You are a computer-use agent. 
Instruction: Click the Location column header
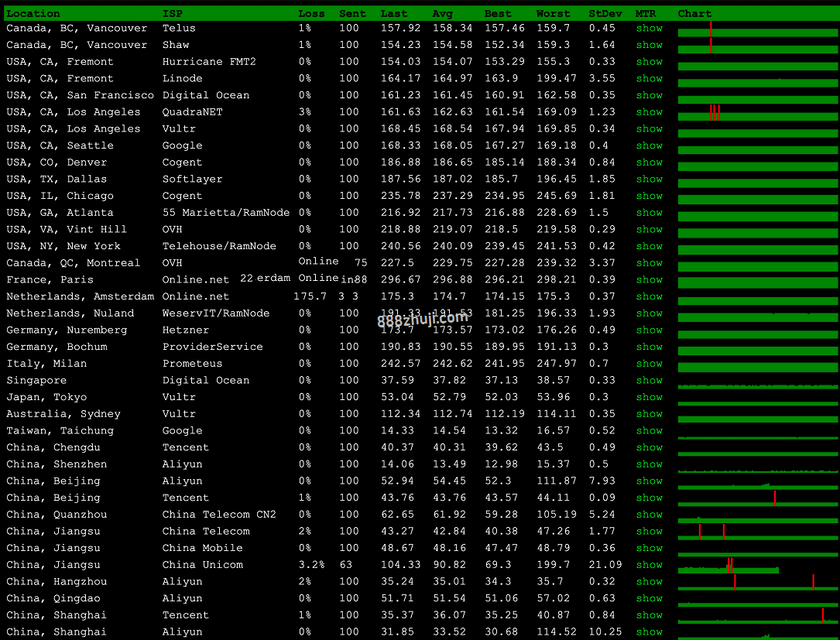(x=33, y=13)
